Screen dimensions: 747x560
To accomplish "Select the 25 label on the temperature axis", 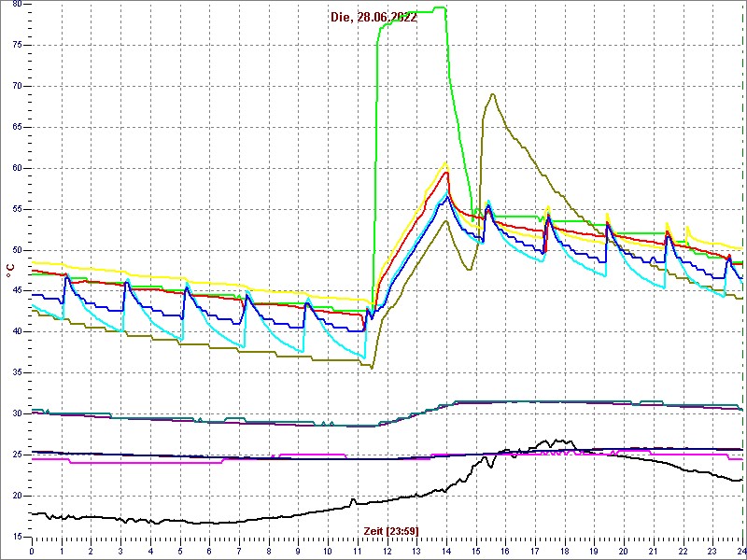I will pos(17,455).
